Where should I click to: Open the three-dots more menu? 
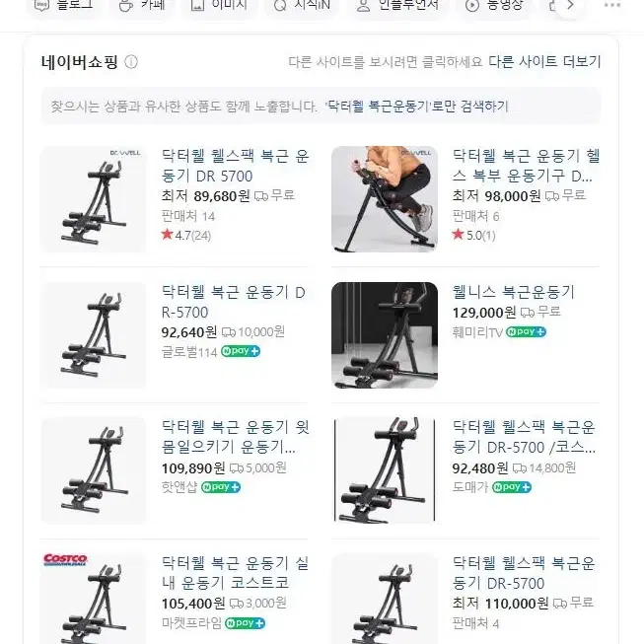(612, 5)
